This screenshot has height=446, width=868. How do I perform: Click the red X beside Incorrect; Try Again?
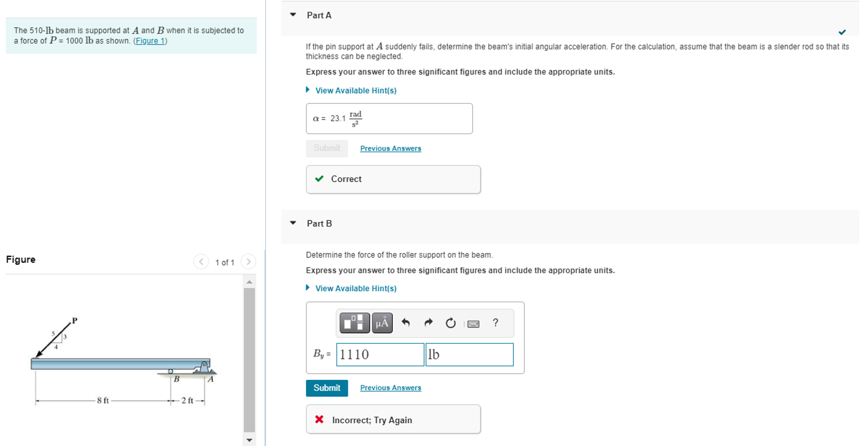(319, 420)
